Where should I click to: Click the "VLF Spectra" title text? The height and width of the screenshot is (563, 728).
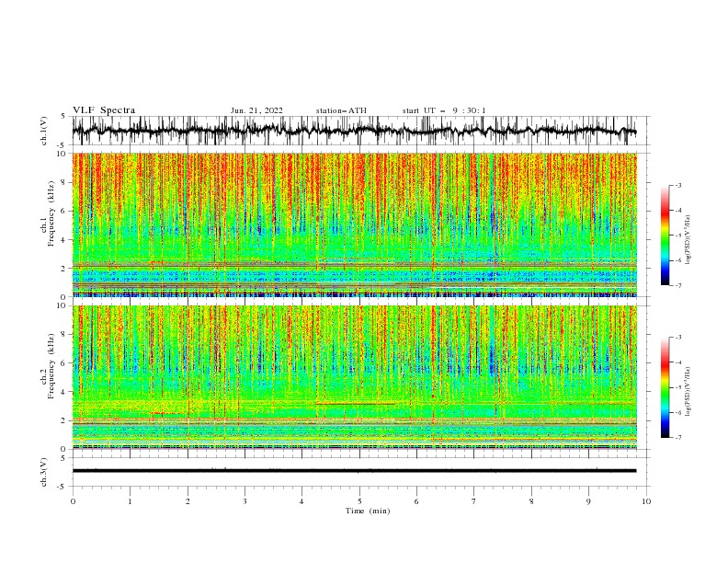[104, 110]
